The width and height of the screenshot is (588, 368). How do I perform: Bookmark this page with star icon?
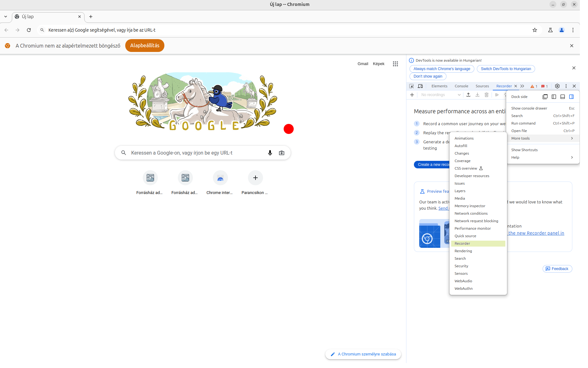coord(535,30)
